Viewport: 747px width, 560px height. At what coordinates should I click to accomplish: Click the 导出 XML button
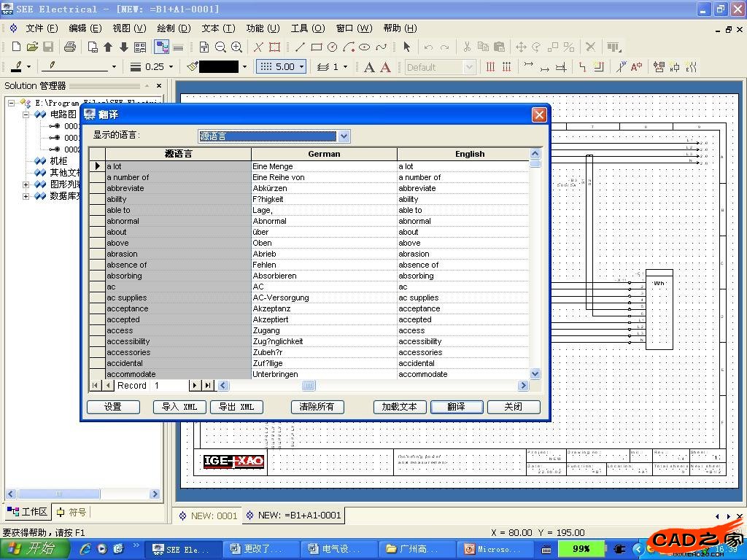(x=236, y=407)
